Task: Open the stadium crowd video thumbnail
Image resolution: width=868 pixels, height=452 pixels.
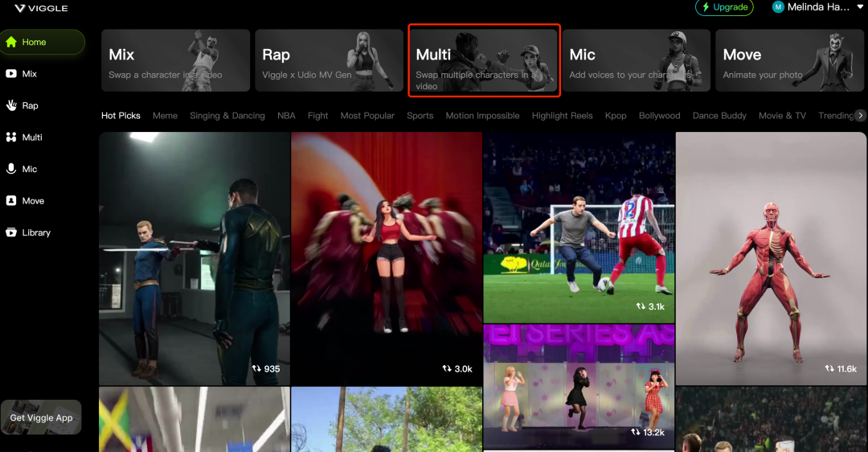Action: click(771, 419)
